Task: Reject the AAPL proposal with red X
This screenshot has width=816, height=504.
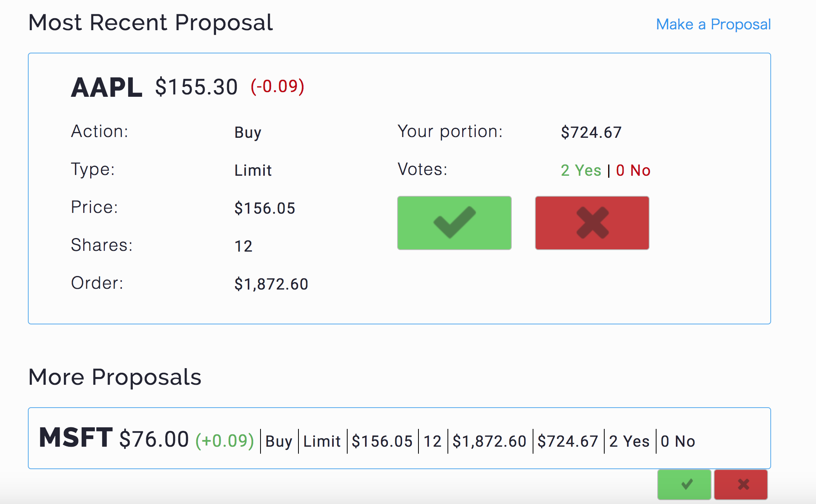Action: coord(592,223)
